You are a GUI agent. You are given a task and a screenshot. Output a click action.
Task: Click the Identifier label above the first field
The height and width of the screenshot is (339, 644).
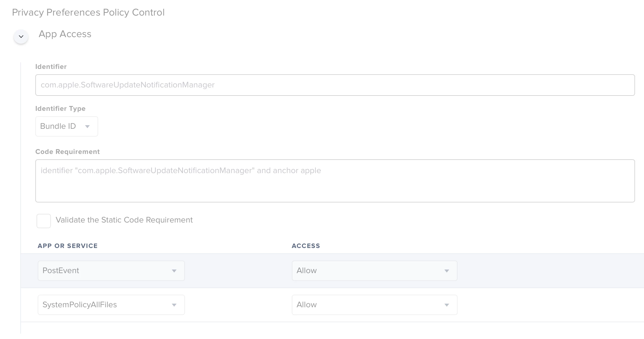[x=51, y=67]
